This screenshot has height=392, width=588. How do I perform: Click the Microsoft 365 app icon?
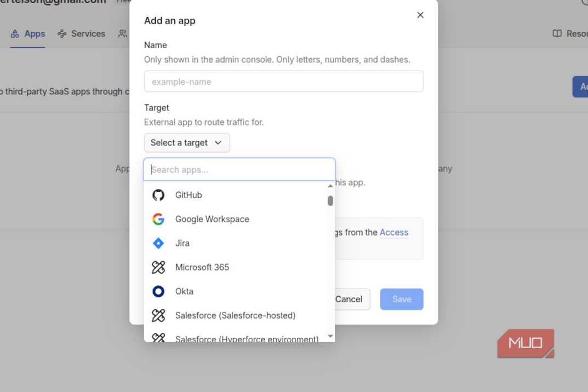158,267
